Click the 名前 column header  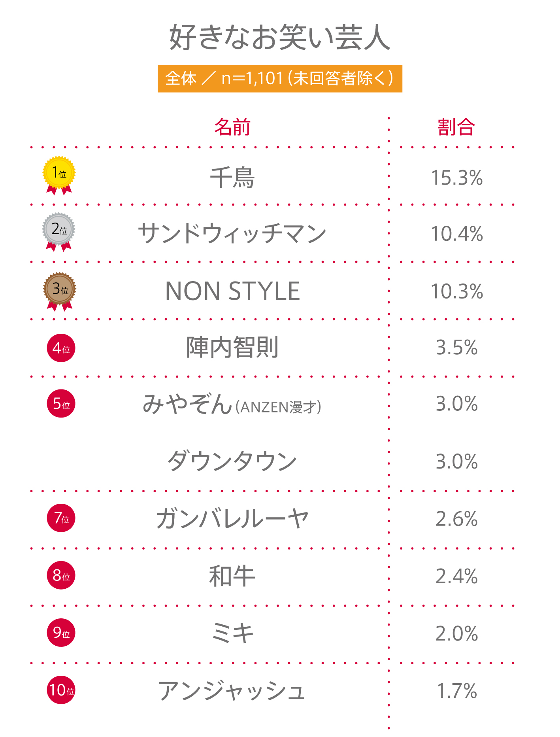point(232,127)
